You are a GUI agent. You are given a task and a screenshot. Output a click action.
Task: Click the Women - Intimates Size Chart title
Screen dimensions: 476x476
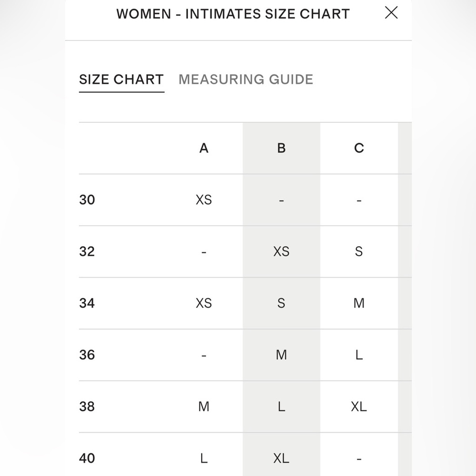233,14
